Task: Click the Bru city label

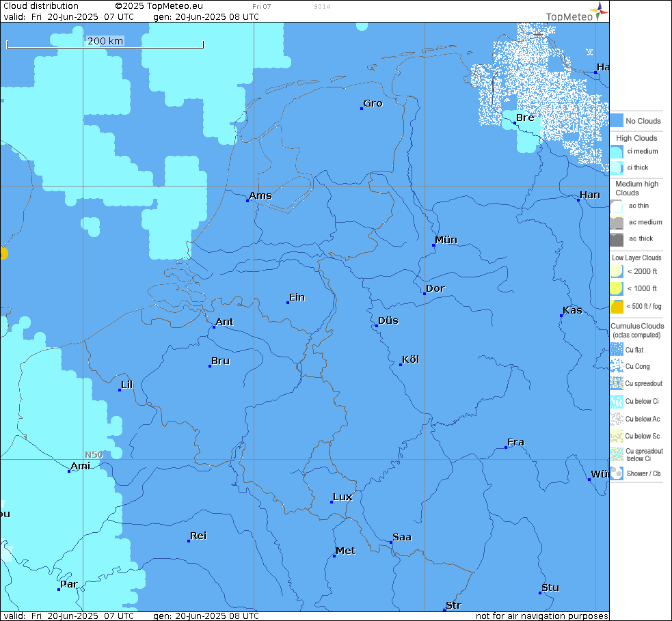Action: pos(220,361)
